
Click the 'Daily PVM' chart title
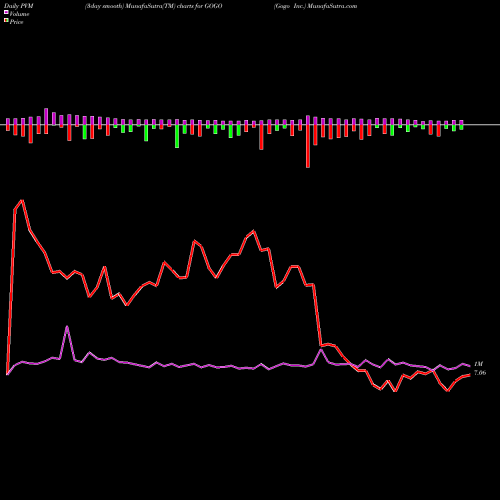[x=19, y=6]
